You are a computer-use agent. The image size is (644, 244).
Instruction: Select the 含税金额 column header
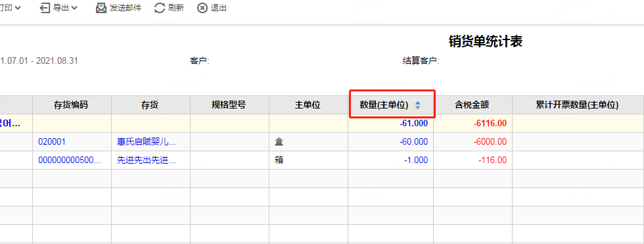pos(472,105)
